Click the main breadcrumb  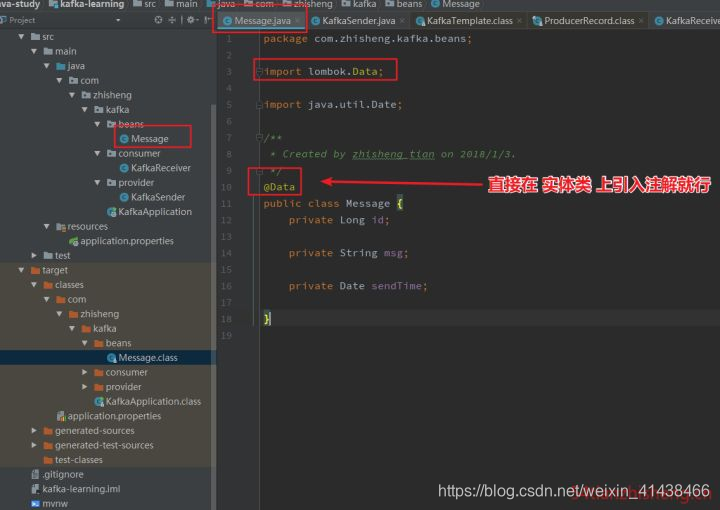181,4
